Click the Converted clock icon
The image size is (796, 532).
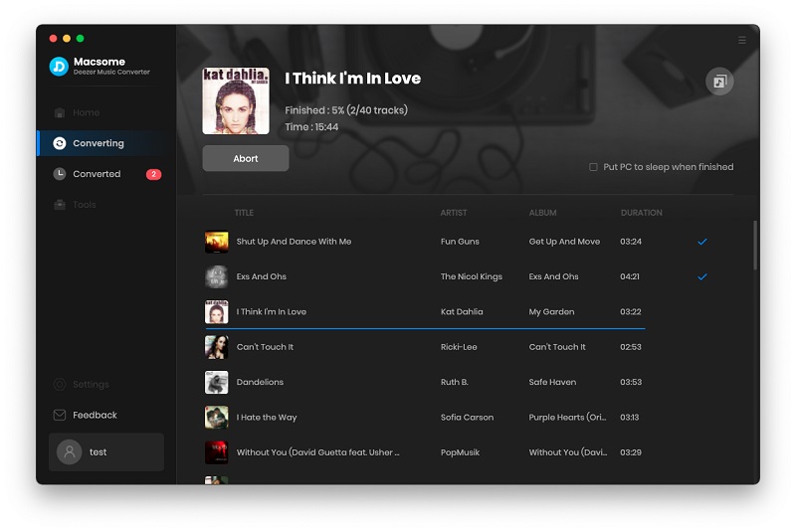(60, 174)
